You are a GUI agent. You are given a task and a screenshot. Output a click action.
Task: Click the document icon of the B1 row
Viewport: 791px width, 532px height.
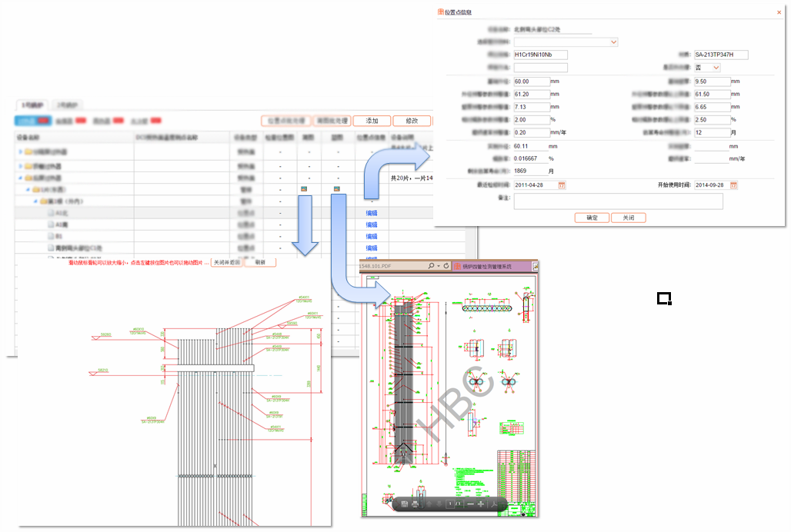click(x=51, y=236)
